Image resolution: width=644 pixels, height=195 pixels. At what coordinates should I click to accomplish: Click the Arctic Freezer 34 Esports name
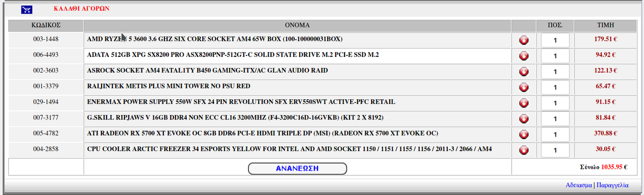[x=289, y=149]
